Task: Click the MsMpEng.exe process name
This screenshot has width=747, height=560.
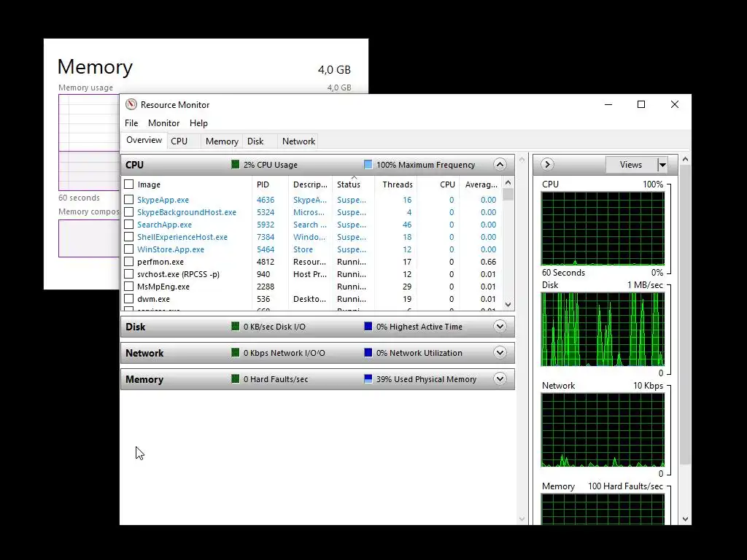Action: click(x=163, y=287)
